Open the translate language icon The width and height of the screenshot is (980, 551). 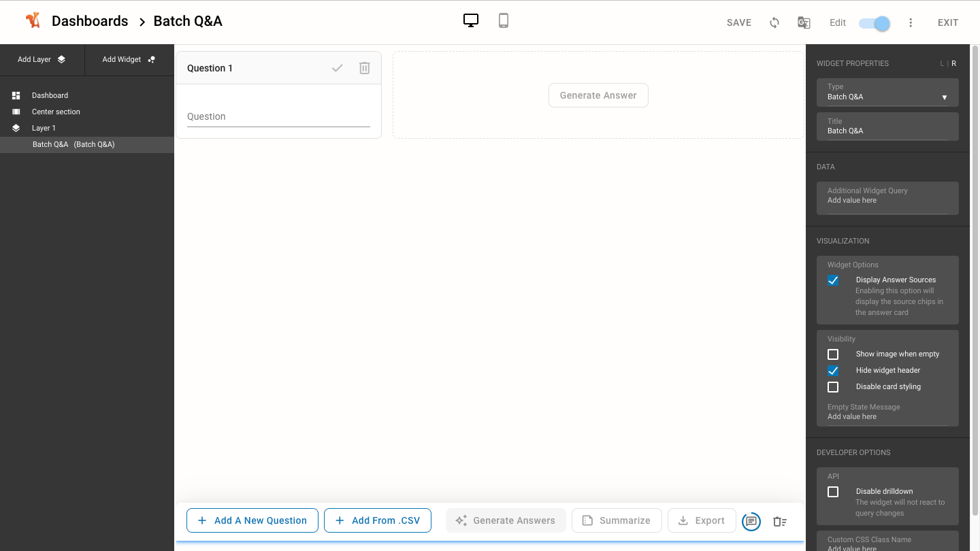804,22
